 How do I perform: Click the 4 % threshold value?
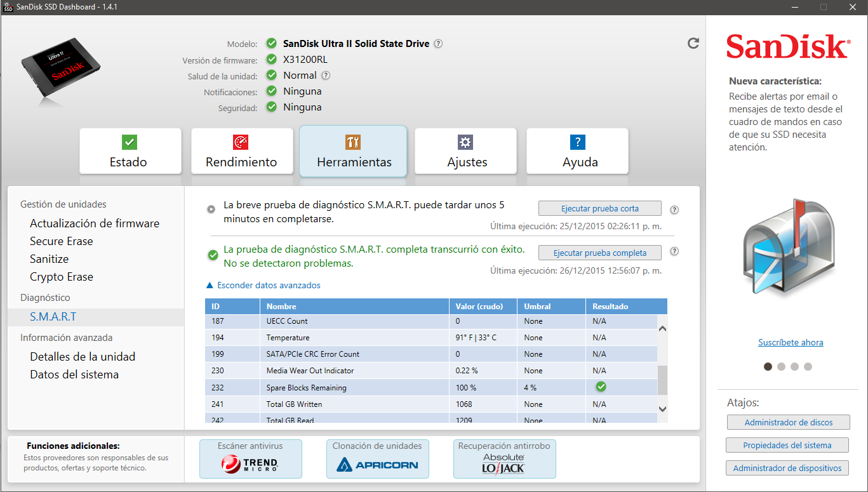pyautogui.click(x=530, y=387)
